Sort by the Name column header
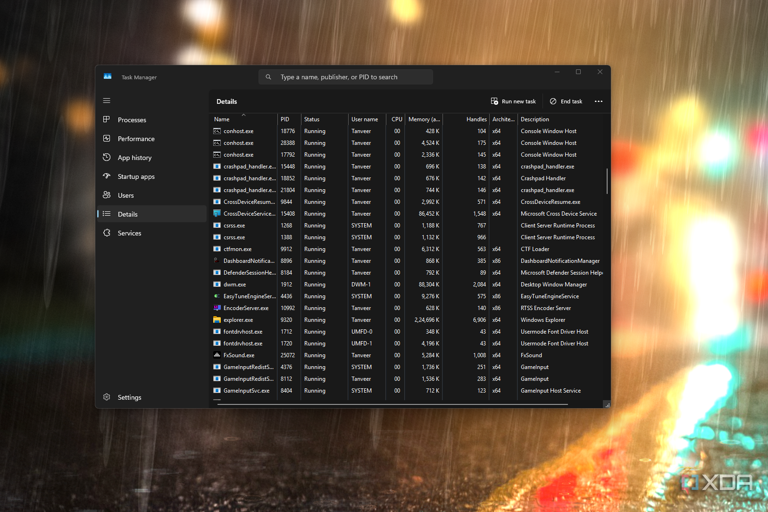Viewport: 768px width, 512px height. (243, 119)
